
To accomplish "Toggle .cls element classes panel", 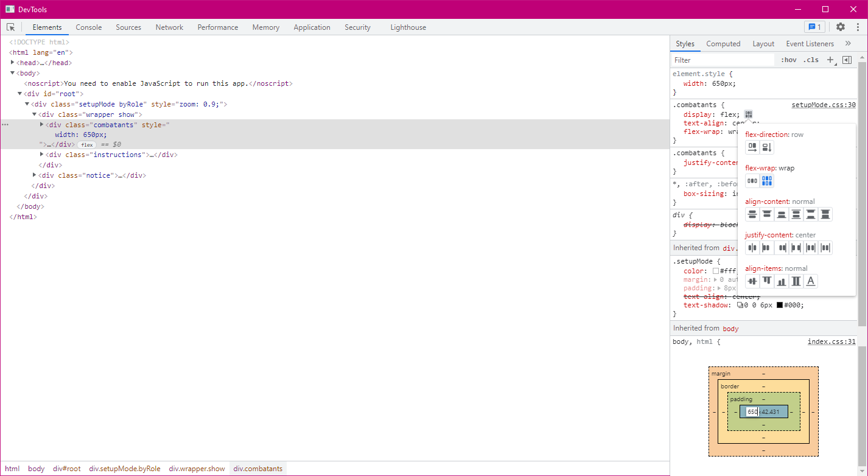I will click(x=811, y=60).
